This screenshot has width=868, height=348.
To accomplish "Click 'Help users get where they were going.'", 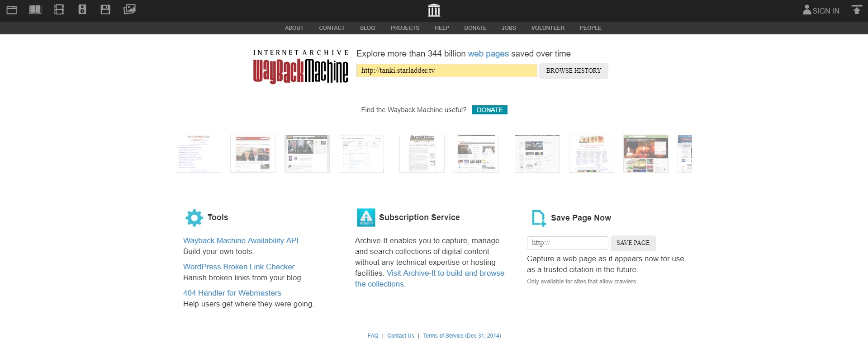I will pos(249,304).
